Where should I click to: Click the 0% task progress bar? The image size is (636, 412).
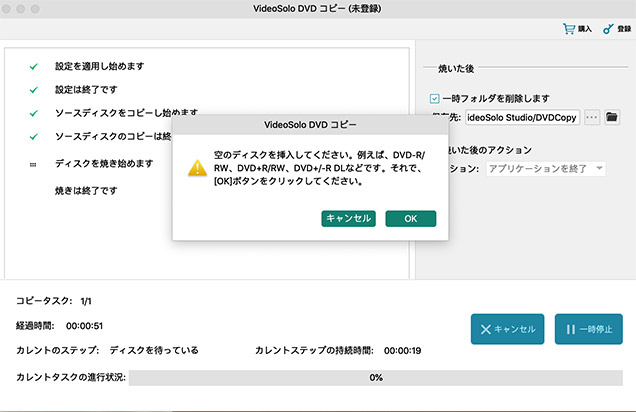tap(376, 378)
